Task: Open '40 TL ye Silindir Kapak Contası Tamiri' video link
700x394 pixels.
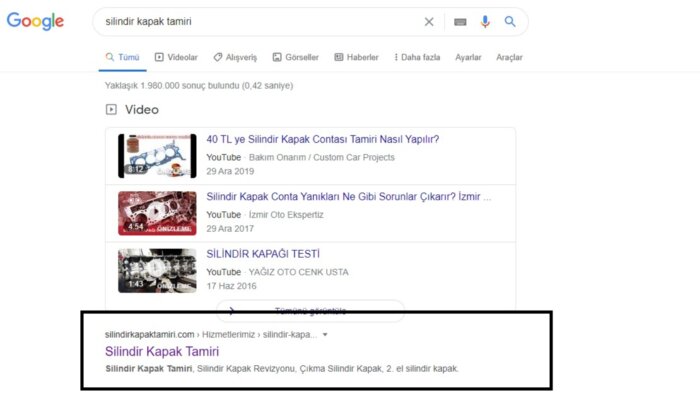Action: (322, 139)
